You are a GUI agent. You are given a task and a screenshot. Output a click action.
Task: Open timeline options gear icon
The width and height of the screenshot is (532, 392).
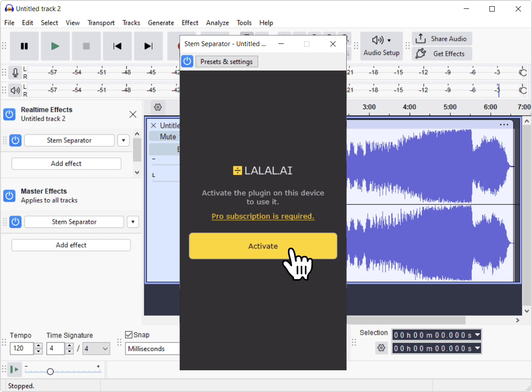point(158,107)
